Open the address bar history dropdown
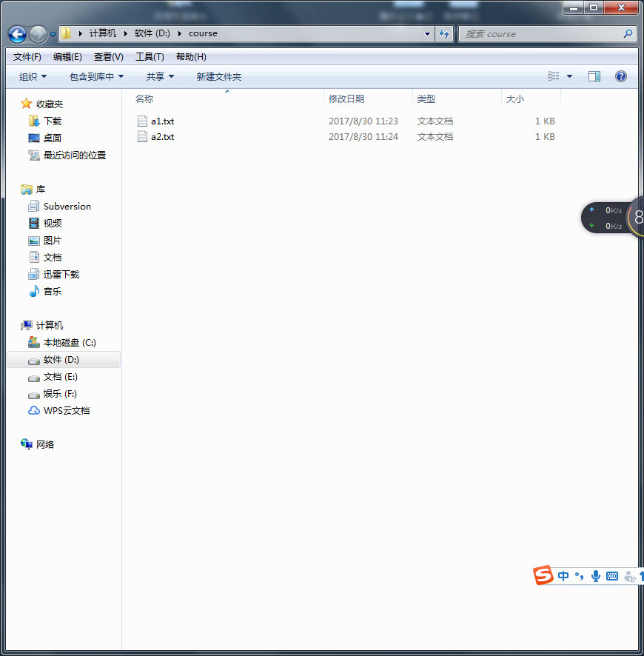Image resolution: width=644 pixels, height=656 pixels. [427, 33]
